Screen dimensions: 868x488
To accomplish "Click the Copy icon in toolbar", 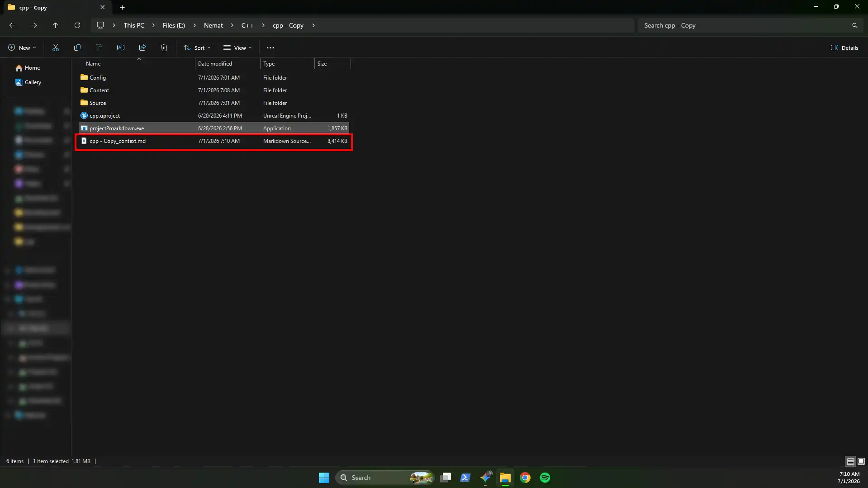I will pos(77,47).
